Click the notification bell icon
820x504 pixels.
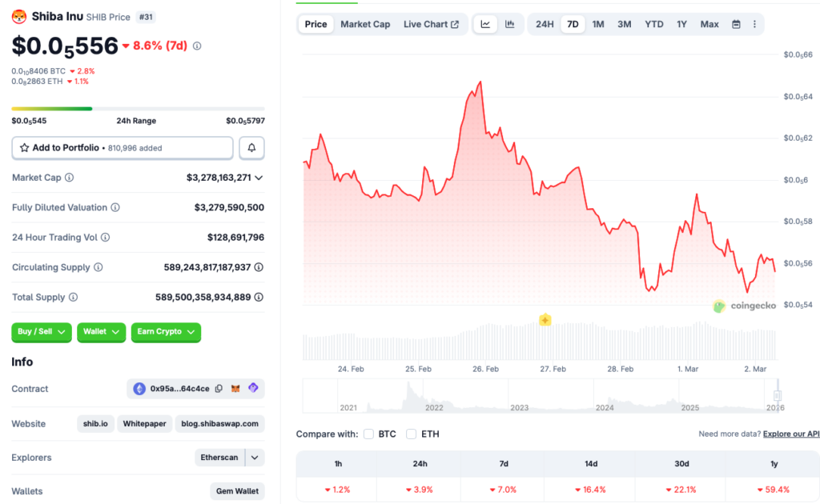coord(251,147)
